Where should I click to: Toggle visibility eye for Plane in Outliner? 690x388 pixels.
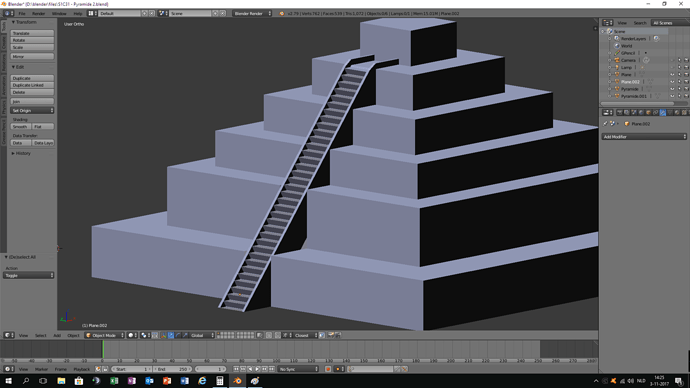coord(672,75)
